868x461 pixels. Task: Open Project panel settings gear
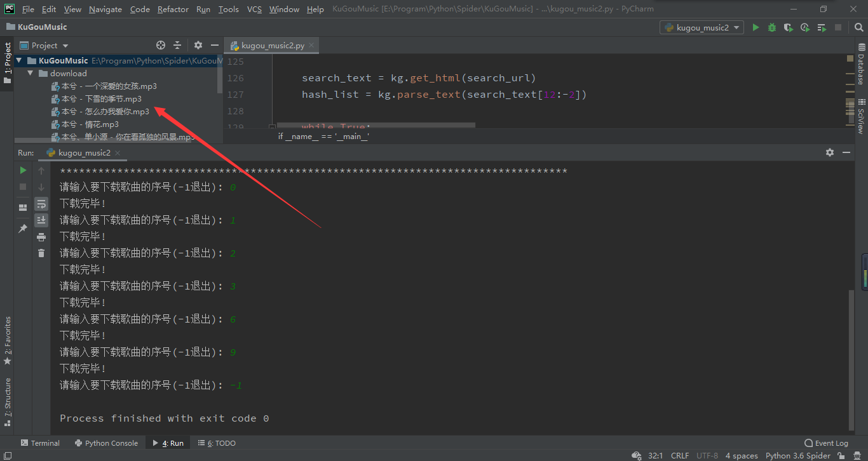point(198,45)
